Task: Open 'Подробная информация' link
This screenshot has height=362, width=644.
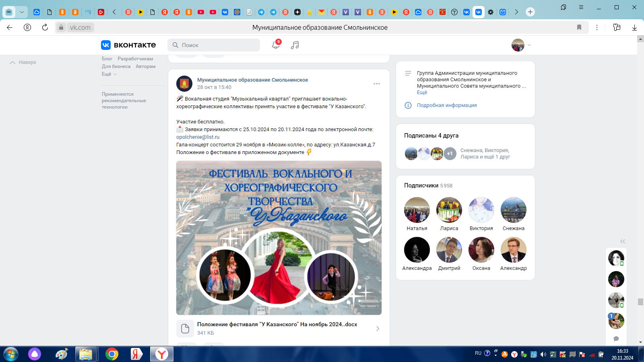Action: coord(447,105)
